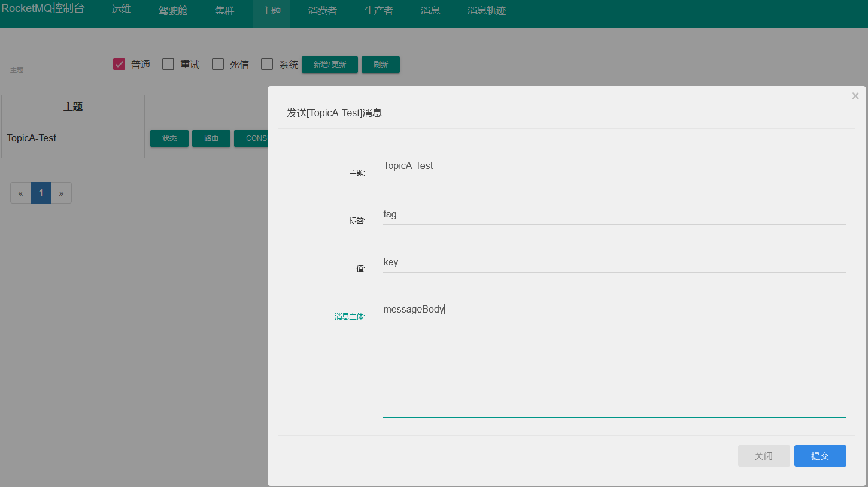The image size is (868, 487).
Task: Click the 值 key input field
Action: click(x=614, y=262)
